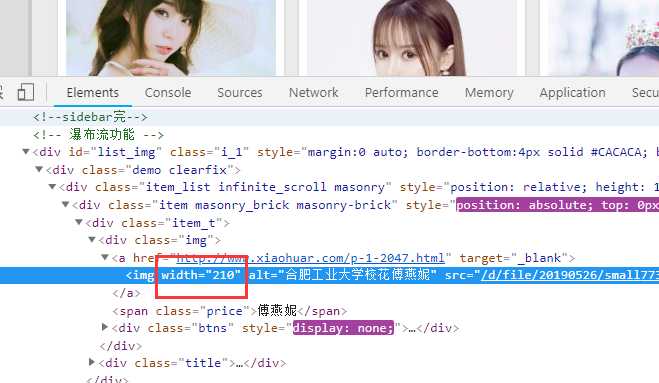Image resolution: width=659 pixels, height=383 pixels.
Task: Click the first girl photo thumbnail
Action: pyautogui.click(x=171, y=38)
